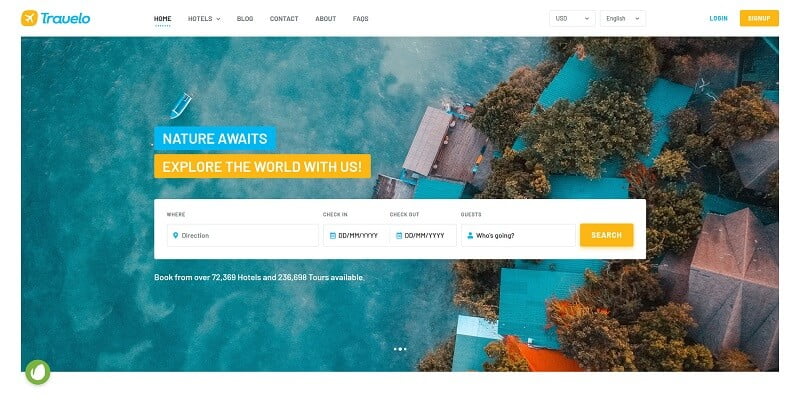The height and width of the screenshot is (410, 800).
Task: Click the Signup button
Action: (x=759, y=18)
